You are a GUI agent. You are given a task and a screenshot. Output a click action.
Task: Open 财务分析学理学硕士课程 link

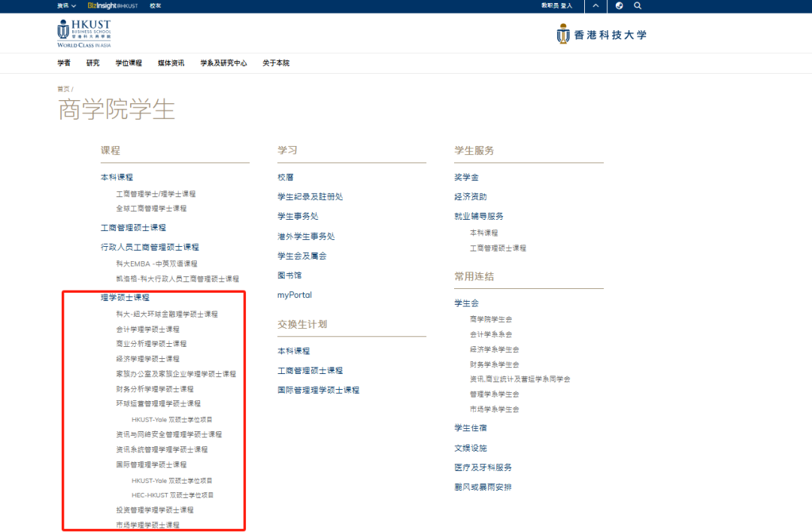coord(155,389)
